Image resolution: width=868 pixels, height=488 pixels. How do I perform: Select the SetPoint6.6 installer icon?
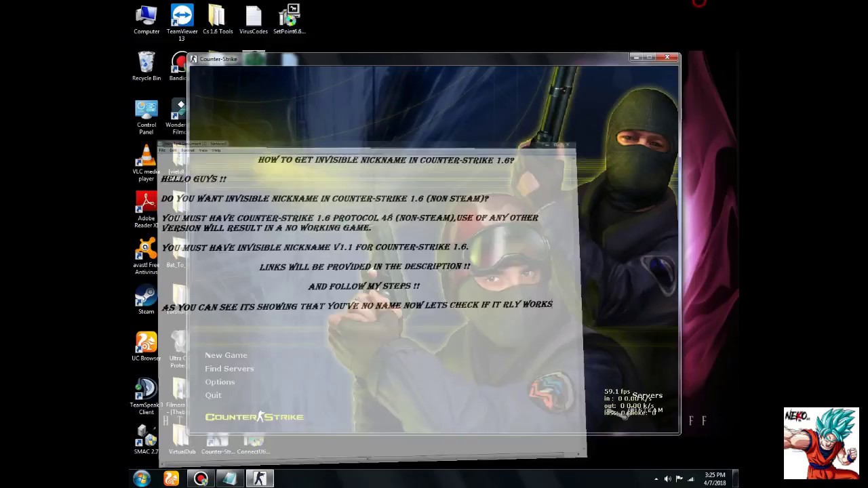290,20
